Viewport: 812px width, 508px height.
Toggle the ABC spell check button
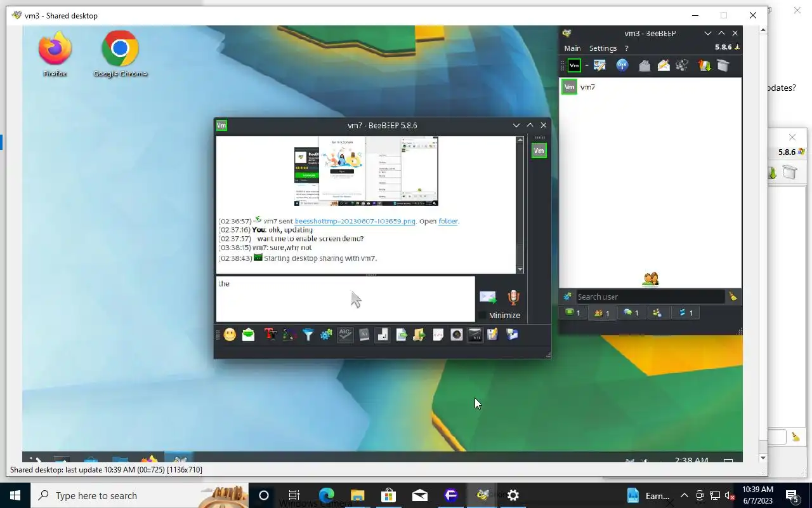pos(345,335)
